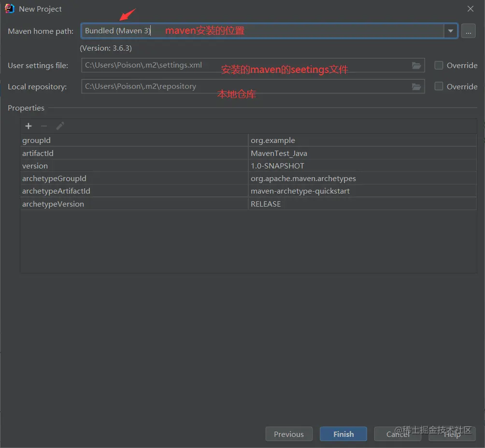Click the Help button
485x448 pixels.
pos(452,434)
